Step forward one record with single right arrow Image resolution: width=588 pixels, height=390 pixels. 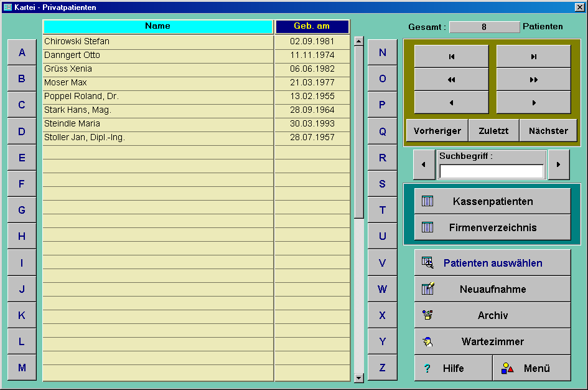pyautogui.click(x=533, y=103)
